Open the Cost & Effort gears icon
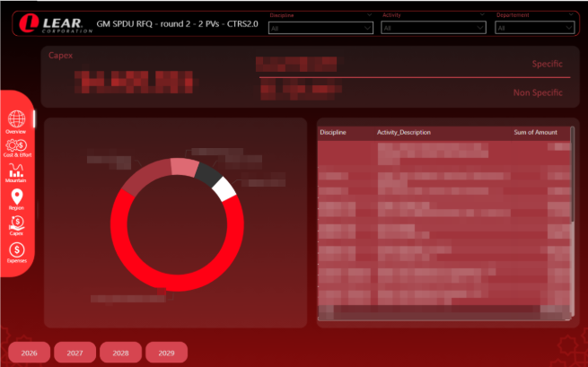This screenshot has width=588, height=367. [17, 145]
